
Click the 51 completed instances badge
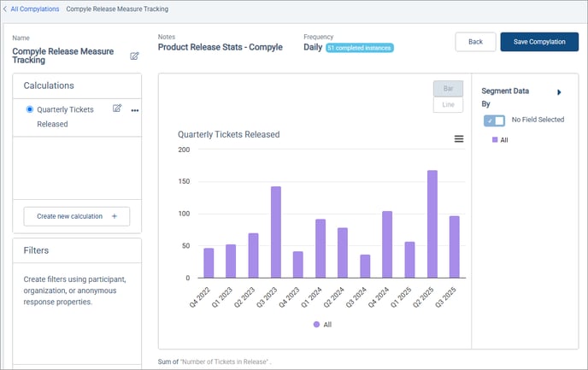coord(359,48)
